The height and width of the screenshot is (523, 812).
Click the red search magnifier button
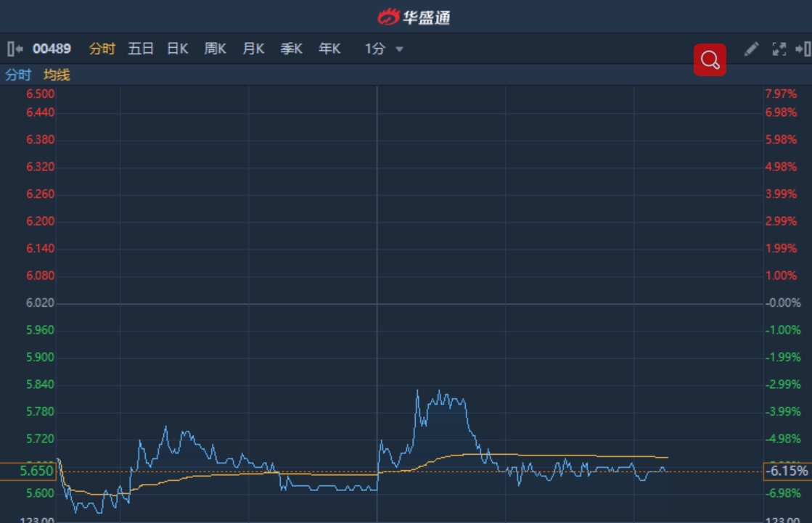710,59
